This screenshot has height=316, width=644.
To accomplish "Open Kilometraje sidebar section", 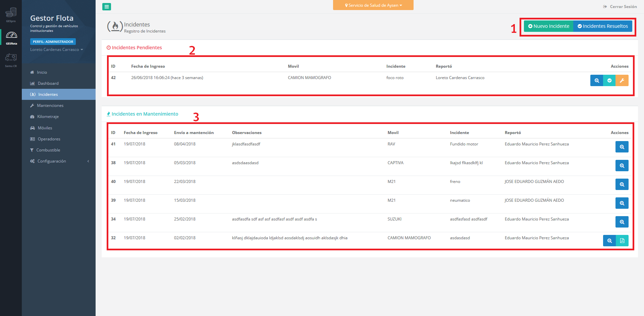I will pyautogui.click(x=48, y=117).
